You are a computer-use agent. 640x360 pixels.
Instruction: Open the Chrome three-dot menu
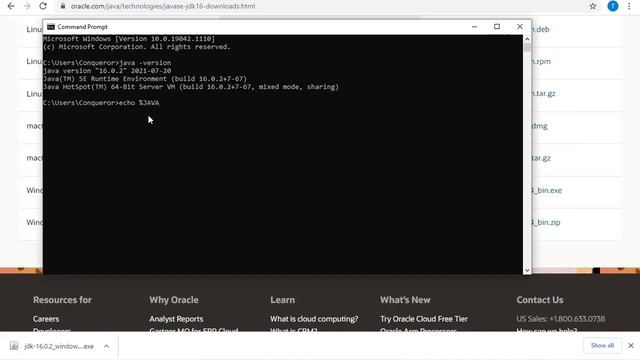click(629, 6)
